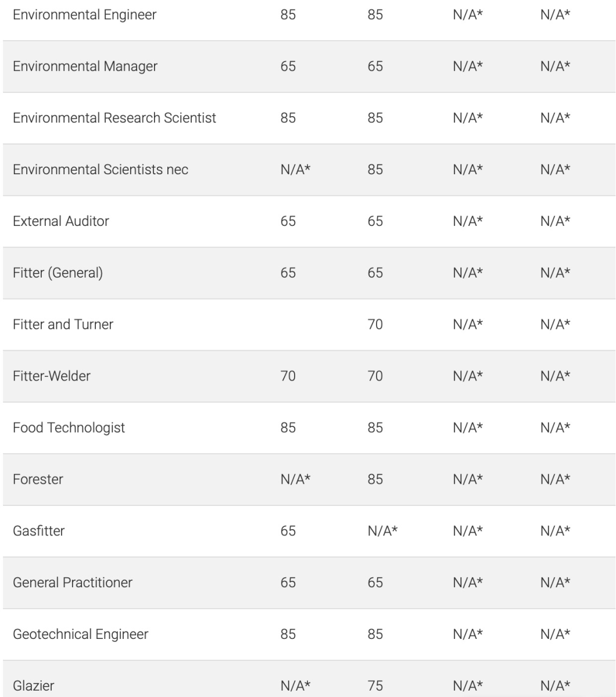Click the 65 value in the Gasfitter row
The width and height of the screenshot is (616, 697).
point(288,531)
